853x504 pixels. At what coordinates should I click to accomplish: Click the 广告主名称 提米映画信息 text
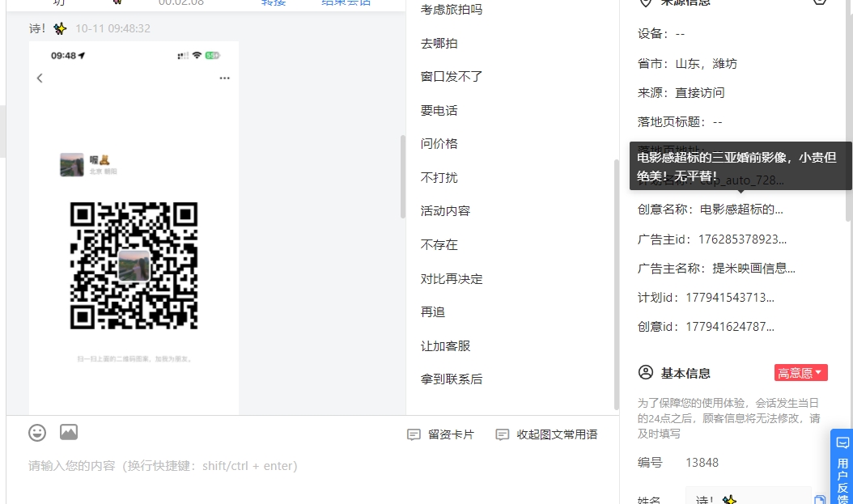(x=753, y=268)
